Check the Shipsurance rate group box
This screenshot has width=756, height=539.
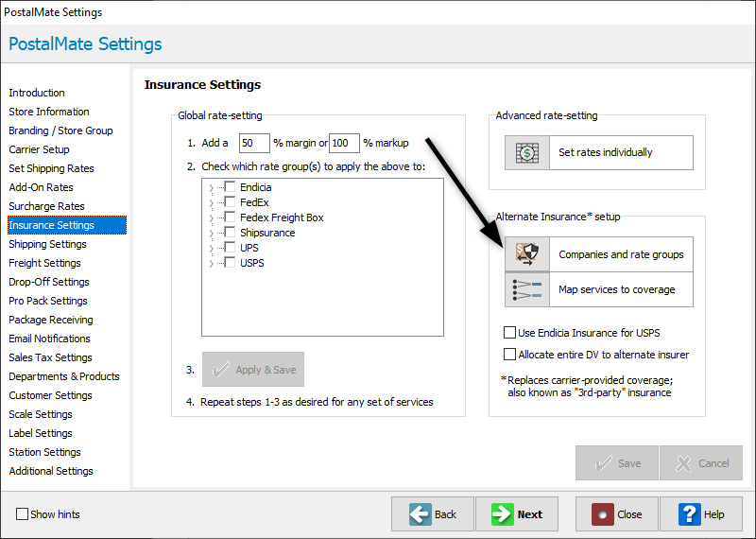230,232
